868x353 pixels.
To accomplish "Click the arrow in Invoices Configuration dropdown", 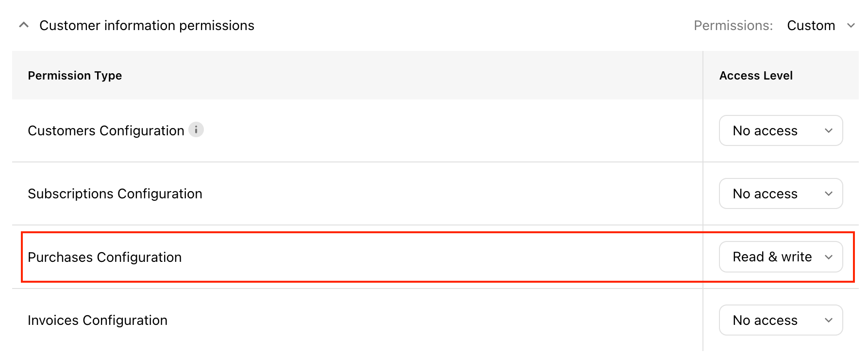I will pyautogui.click(x=829, y=321).
